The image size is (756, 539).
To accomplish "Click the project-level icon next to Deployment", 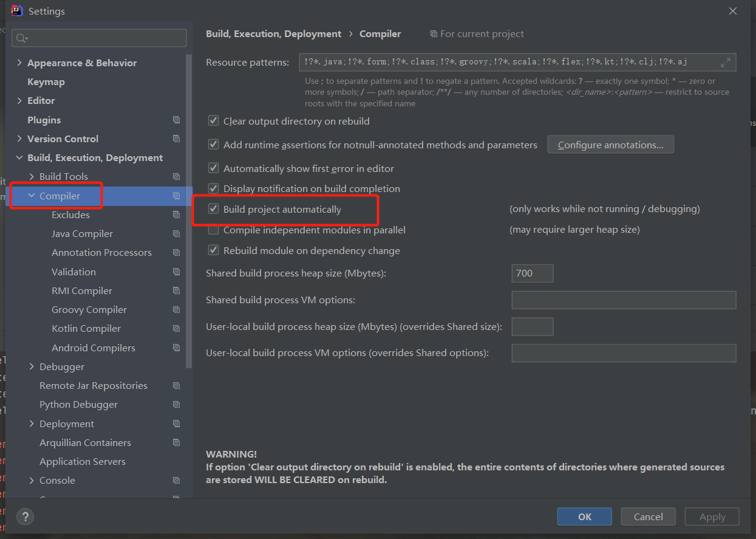I will [177, 424].
